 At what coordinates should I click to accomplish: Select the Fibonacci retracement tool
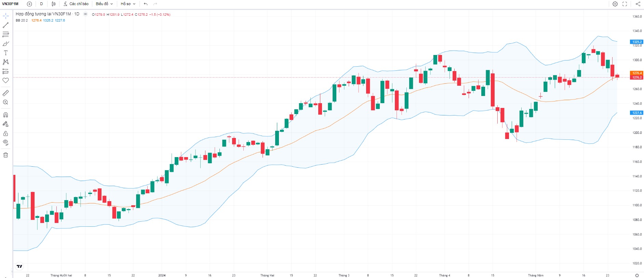click(x=5, y=34)
